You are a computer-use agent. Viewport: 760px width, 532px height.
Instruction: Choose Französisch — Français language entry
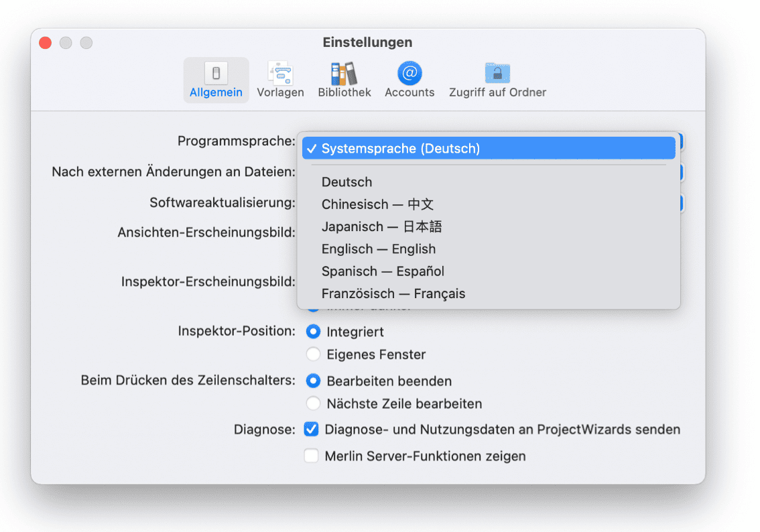point(393,293)
